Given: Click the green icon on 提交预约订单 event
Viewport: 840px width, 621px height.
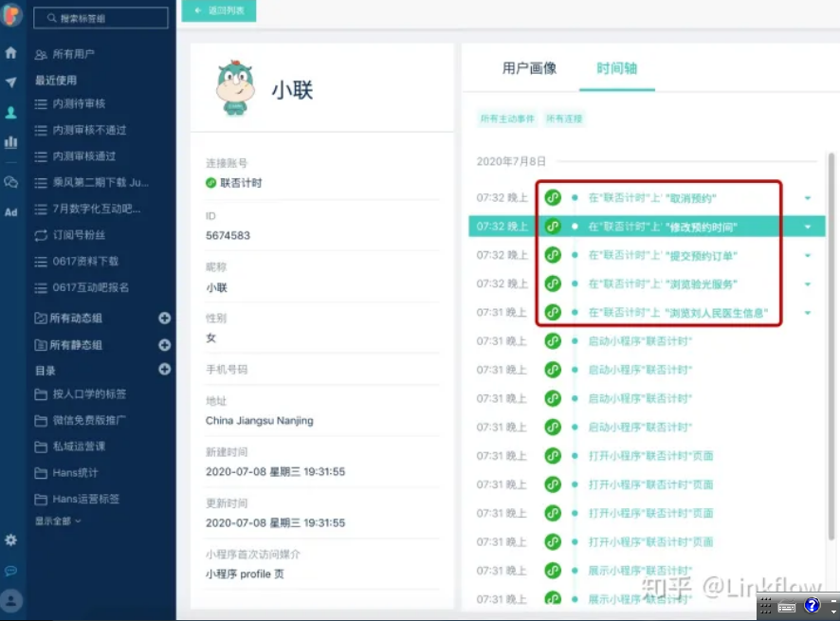Looking at the screenshot, I should pyautogui.click(x=553, y=255).
